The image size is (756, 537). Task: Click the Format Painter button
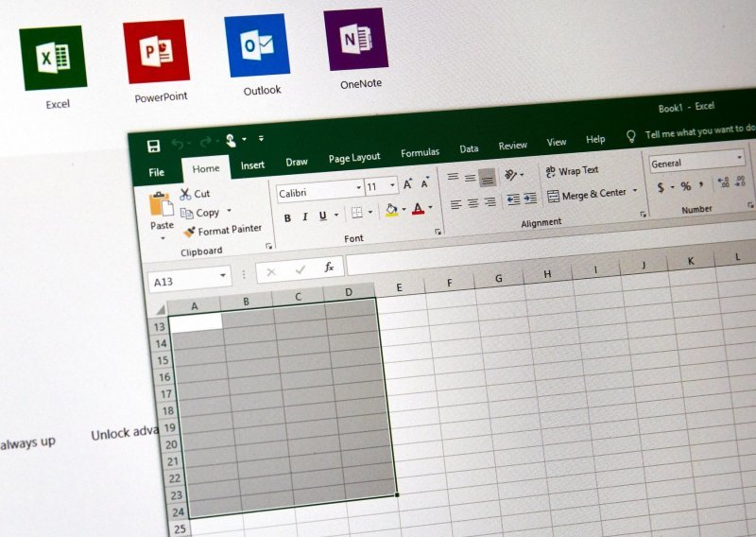tap(223, 231)
